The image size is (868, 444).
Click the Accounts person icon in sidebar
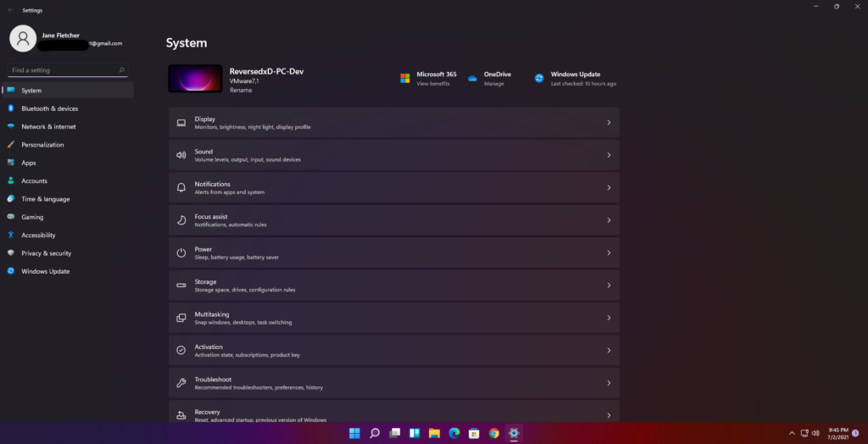pos(10,181)
